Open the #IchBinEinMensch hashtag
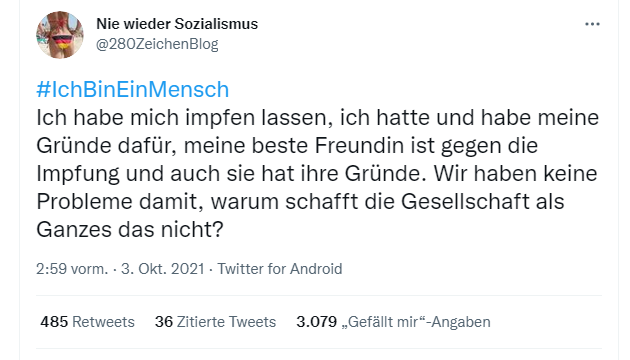This screenshot has width=630, height=360. click(x=133, y=89)
